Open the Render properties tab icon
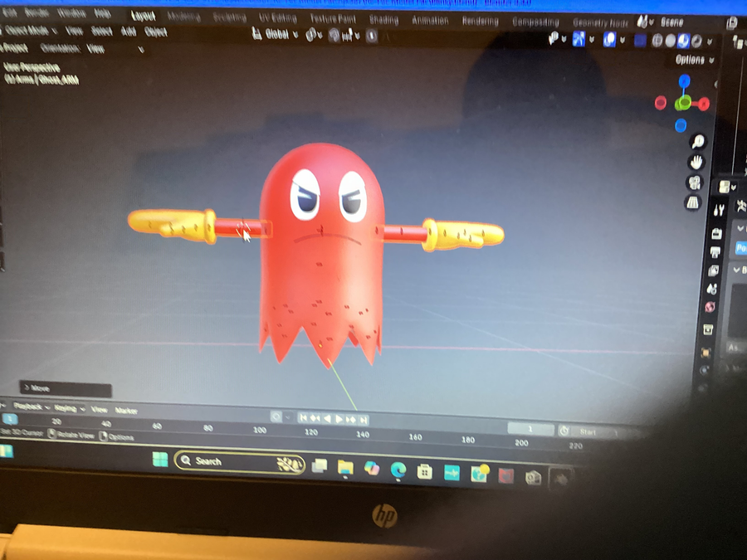The height and width of the screenshot is (560, 747). point(716,233)
